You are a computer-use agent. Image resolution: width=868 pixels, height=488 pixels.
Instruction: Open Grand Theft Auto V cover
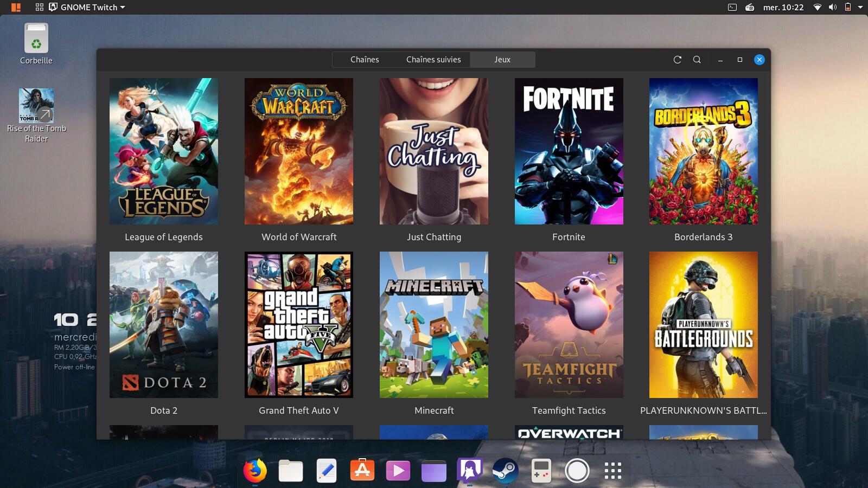[299, 325]
